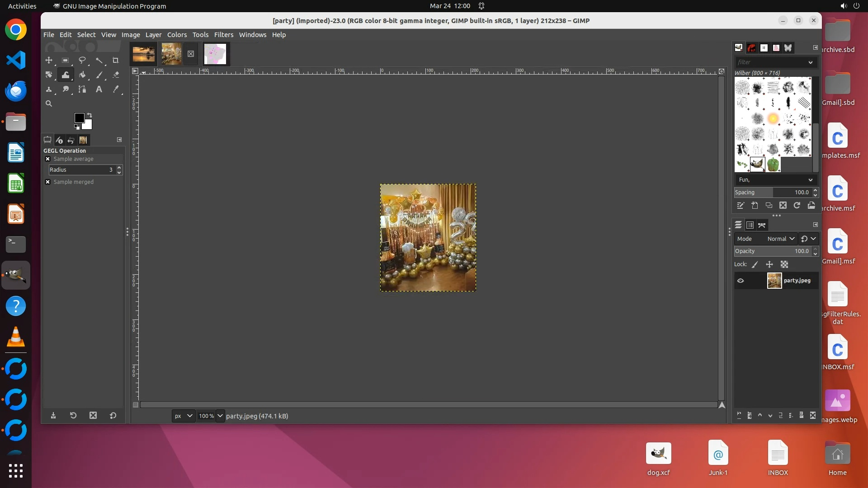Open the Filters menu

coord(223,35)
